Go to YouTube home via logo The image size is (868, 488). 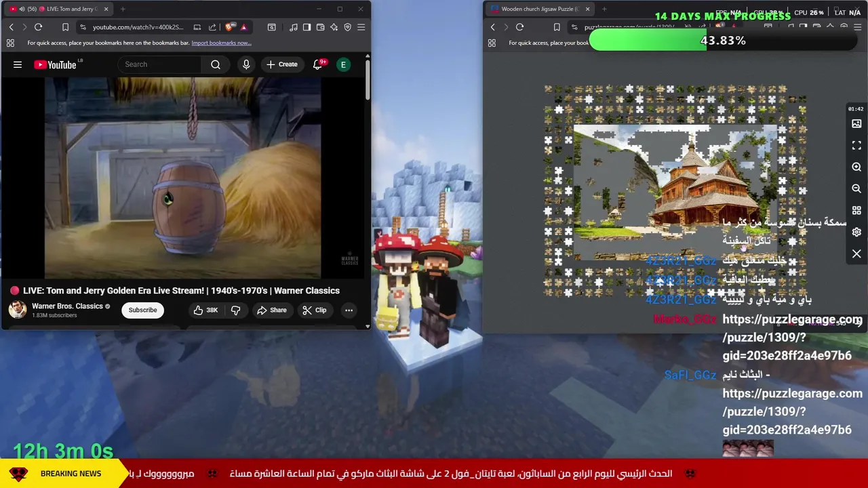pos(55,64)
